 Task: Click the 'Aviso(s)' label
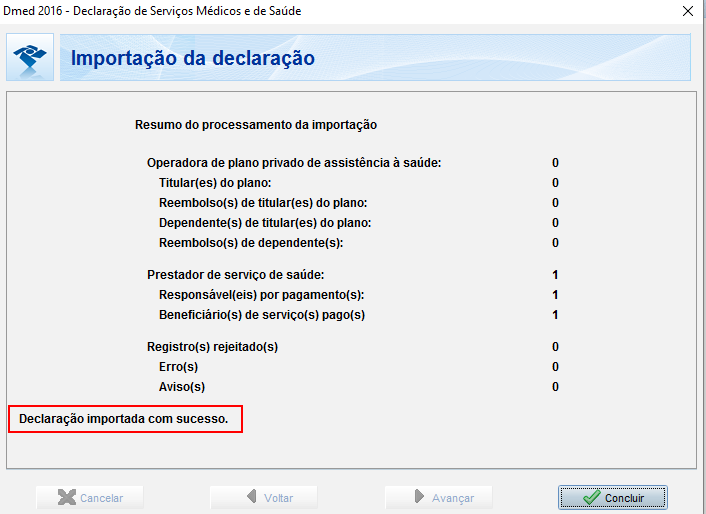click(x=182, y=387)
